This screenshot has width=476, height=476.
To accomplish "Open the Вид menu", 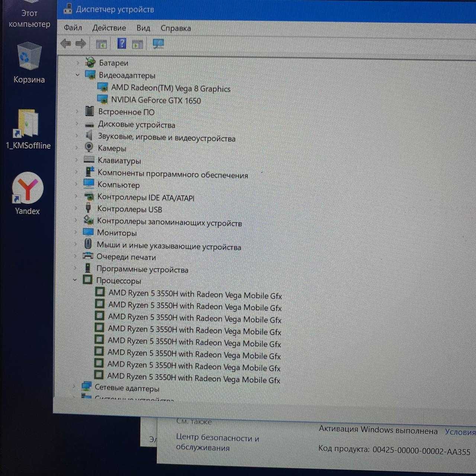I will [x=143, y=28].
